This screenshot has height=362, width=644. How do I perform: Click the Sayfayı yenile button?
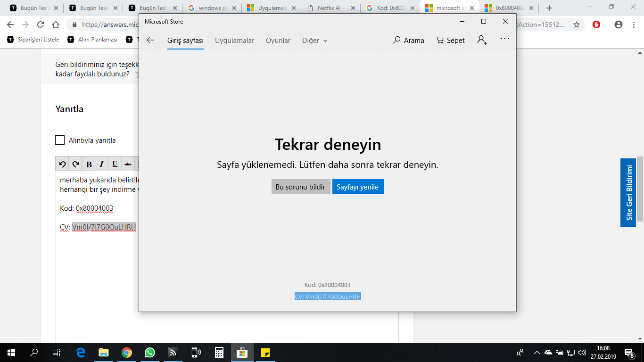358,187
